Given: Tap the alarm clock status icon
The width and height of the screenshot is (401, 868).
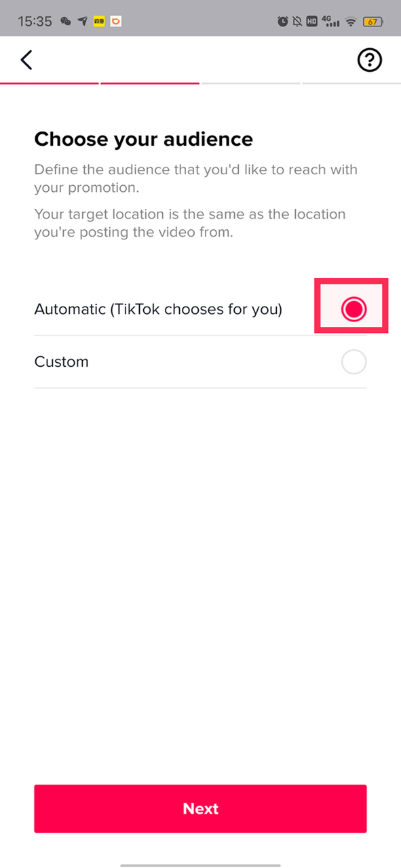Looking at the screenshot, I should point(282,22).
